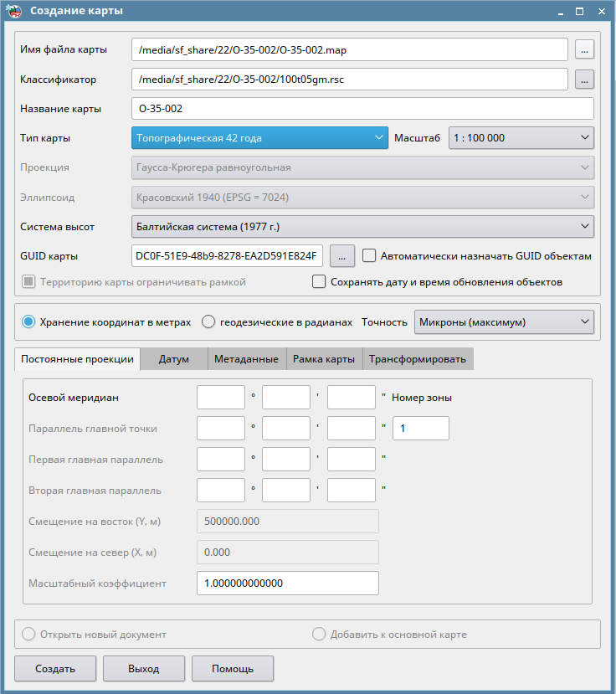Click browse button next to map file name
The width and height of the screenshot is (616, 694).
point(584,49)
